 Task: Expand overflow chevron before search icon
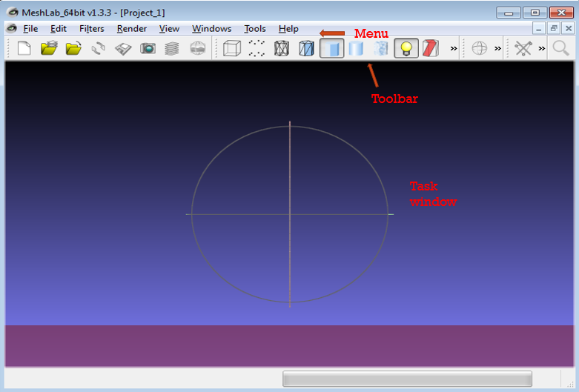point(542,49)
